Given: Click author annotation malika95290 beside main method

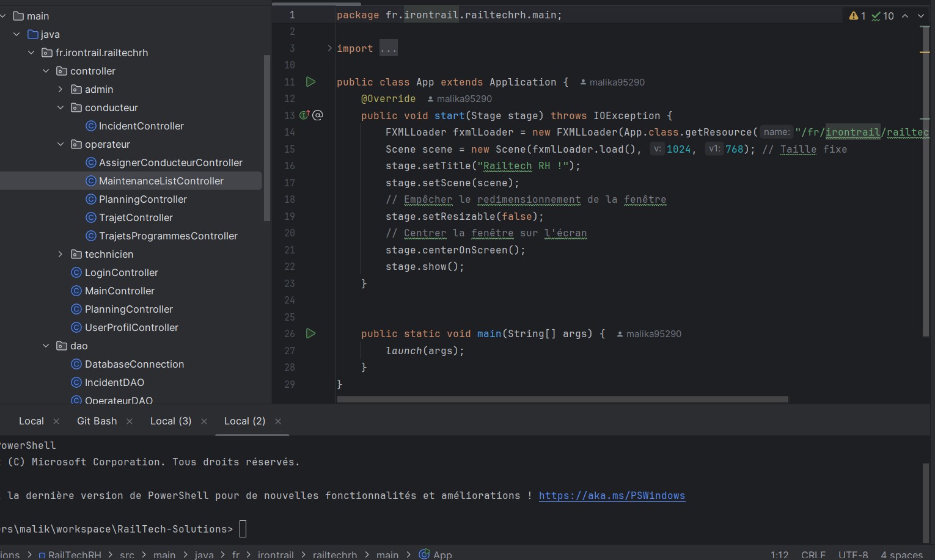Looking at the screenshot, I should [649, 334].
